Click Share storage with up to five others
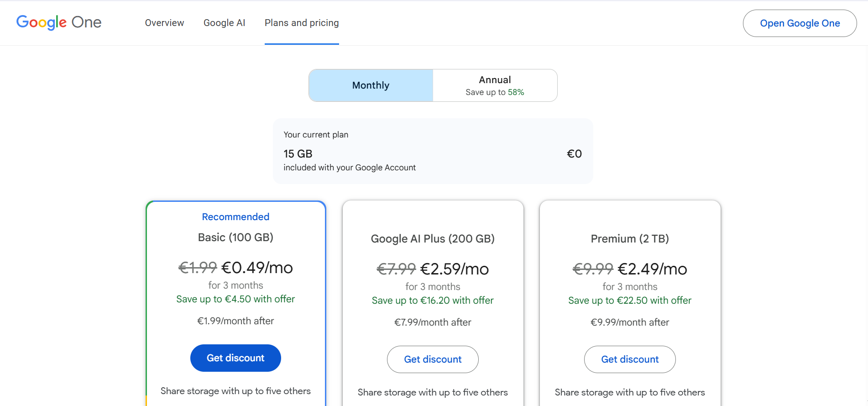 click(235, 391)
